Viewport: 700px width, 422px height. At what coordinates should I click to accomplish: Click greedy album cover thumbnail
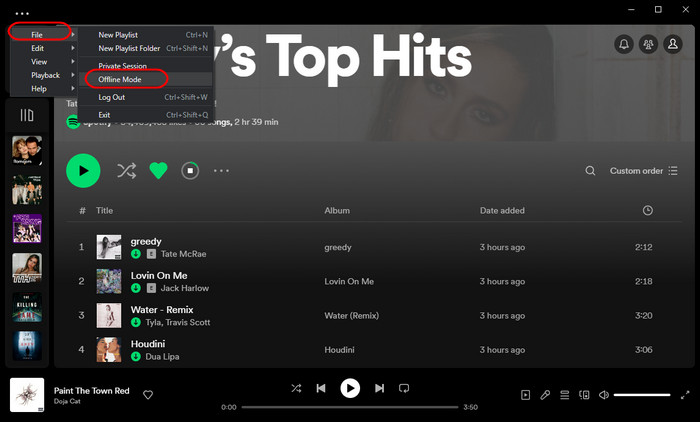[x=109, y=247]
